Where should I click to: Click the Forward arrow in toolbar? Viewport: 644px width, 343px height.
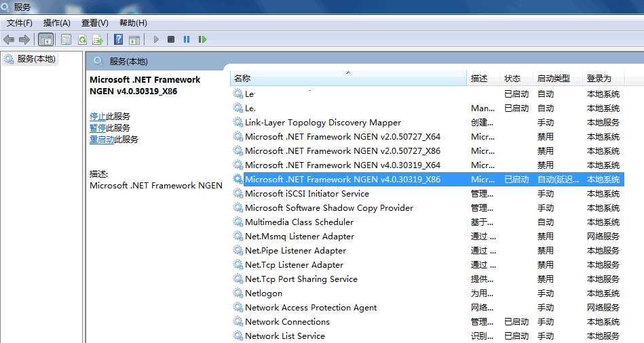pos(24,39)
